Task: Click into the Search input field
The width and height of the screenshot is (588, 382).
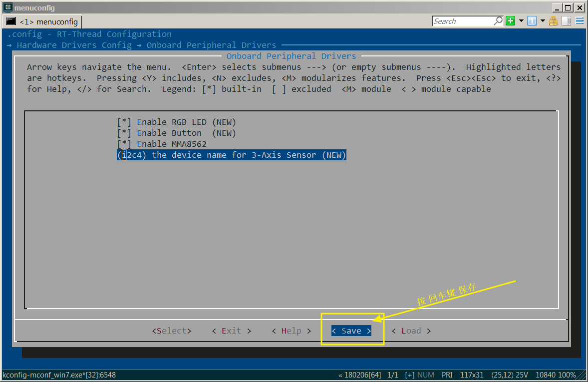Action: [x=462, y=21]
